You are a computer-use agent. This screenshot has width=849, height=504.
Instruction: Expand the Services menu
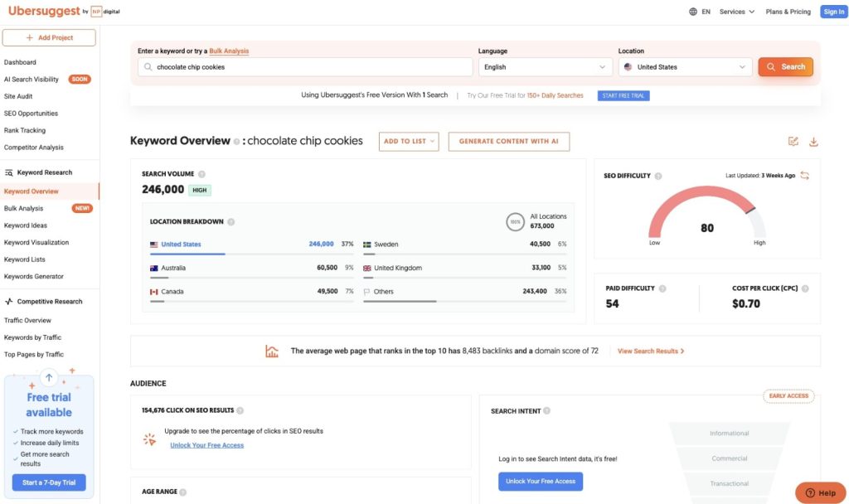pyautogui.click(x=736, y=12)
